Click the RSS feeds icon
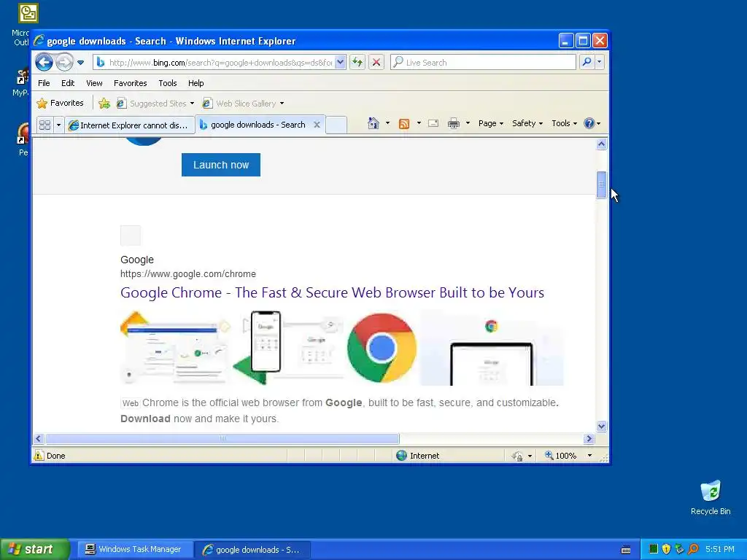 tap(404, 123)
